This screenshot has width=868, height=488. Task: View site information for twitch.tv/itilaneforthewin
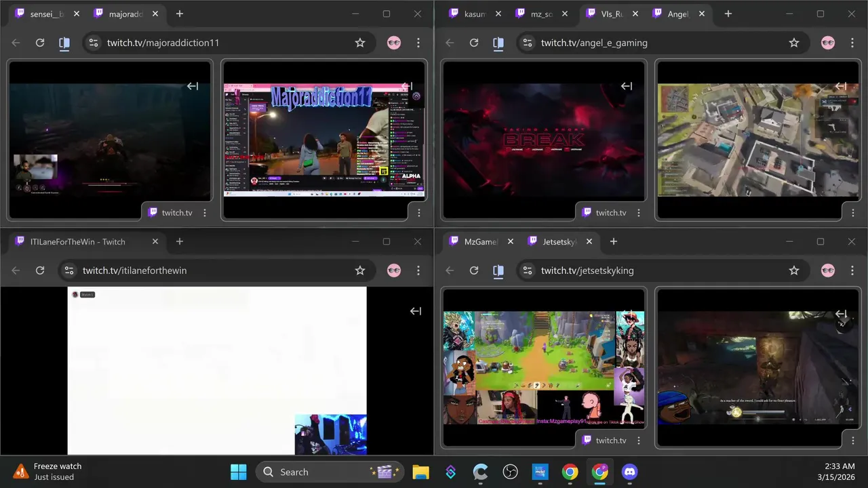click(69, 270)
